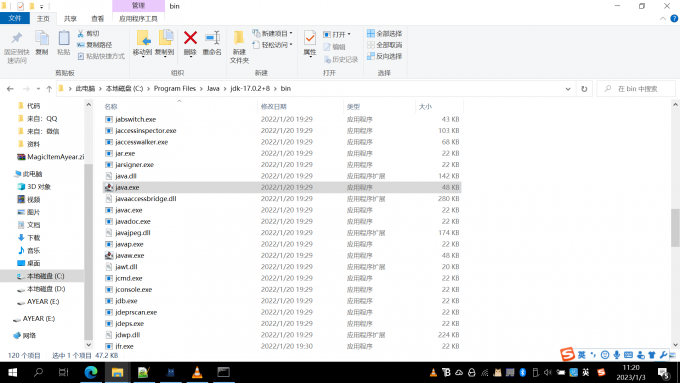
Task: Select all items via ribbon
Action: (x=384, y=33)
